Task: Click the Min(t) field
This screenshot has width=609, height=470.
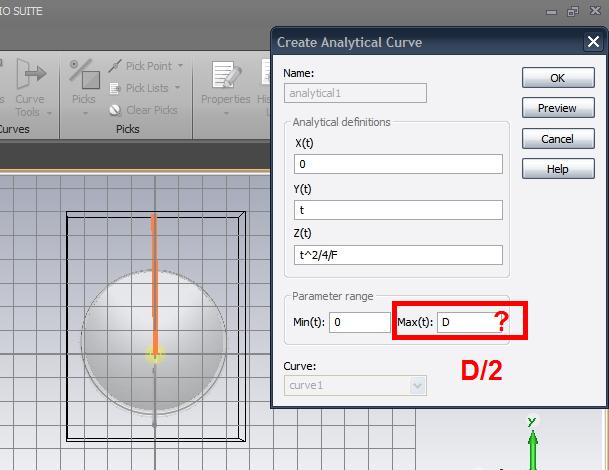Action: pos(360,322)
